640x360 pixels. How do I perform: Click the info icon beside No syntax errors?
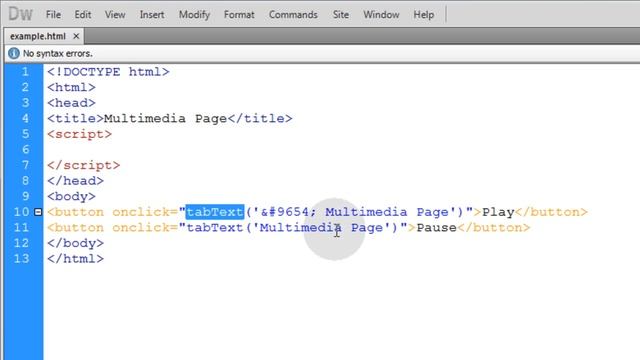tap(13, 53)
